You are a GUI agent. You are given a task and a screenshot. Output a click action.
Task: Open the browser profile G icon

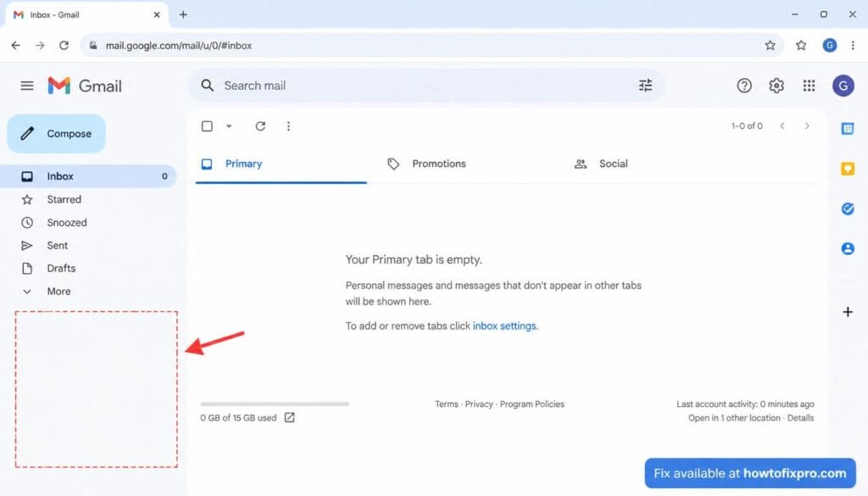click(829, 46)
